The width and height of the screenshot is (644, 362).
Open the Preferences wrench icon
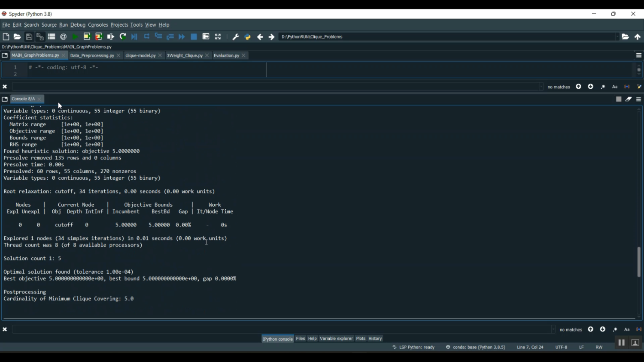pos(236,37)
